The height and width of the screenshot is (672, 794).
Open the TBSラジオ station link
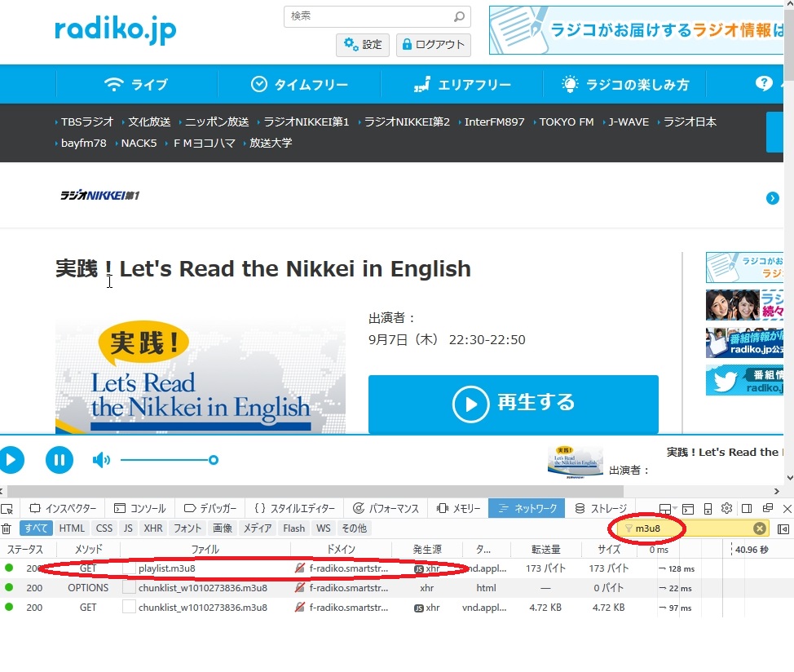pos(86,122)
